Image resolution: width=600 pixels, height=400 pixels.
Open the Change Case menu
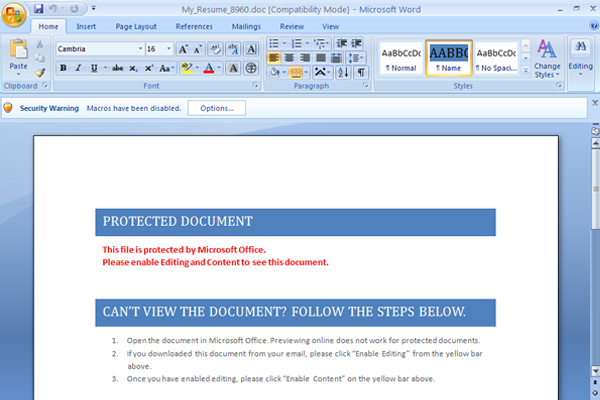166,68
